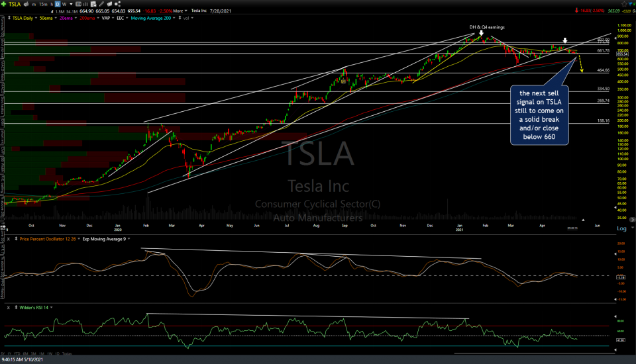
Task: Click the 7/28/2021 date label
Action: click(x=221, y=11)
